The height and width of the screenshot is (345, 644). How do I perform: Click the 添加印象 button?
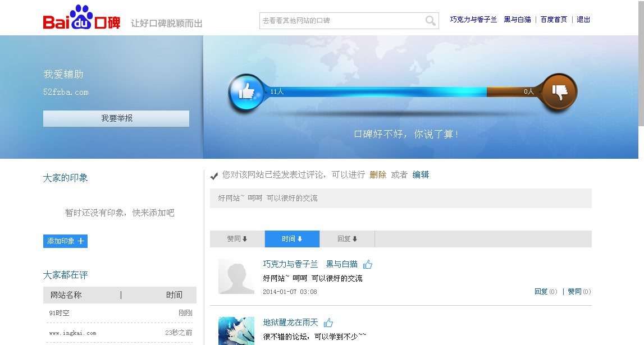[65, 241]
